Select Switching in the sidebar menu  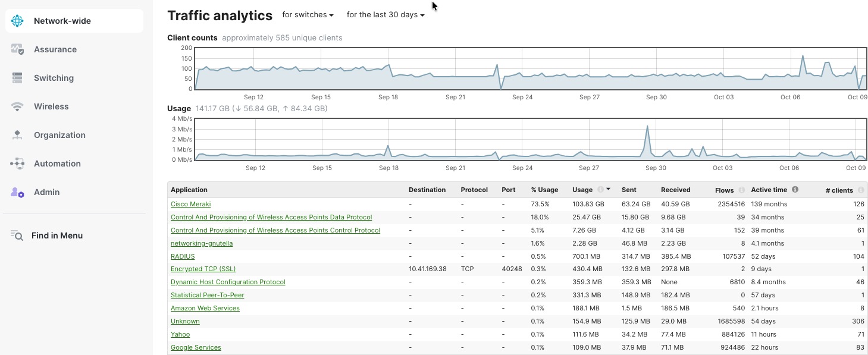click(x=54, y=78)
